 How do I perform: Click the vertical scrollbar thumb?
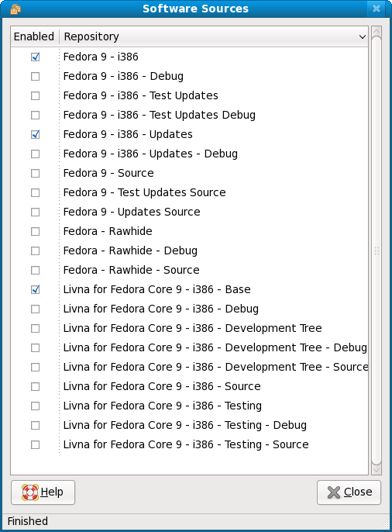click(377, 250)
